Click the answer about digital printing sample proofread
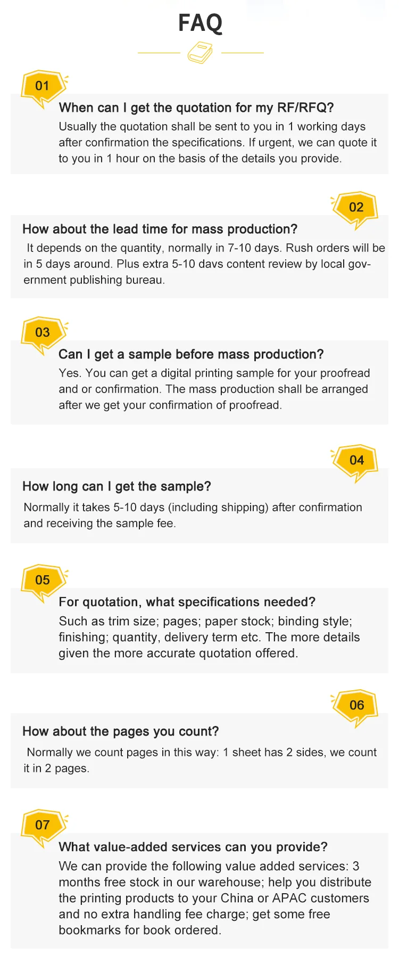399x980 pixels. click(x=214, y=389)
